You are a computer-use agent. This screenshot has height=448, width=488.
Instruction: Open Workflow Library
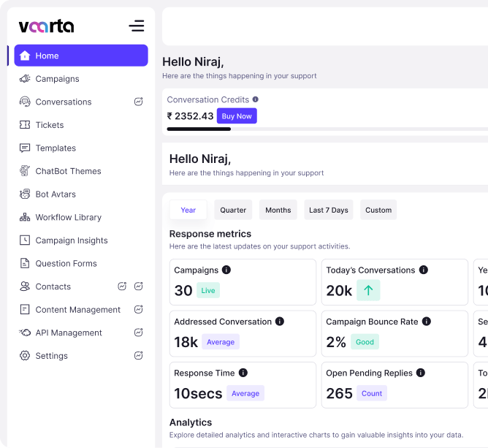click(81, 217)
